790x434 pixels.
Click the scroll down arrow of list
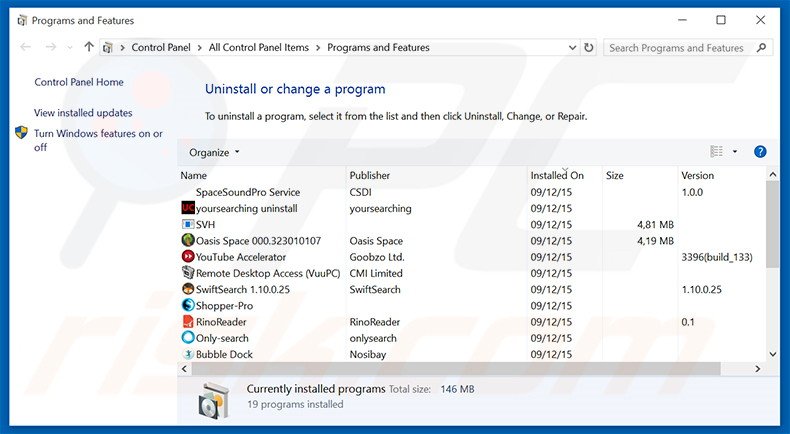pyautogui.click(x=773, y=354)
